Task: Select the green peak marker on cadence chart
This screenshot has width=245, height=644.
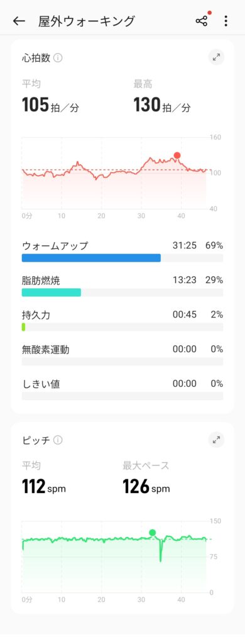Action: click(152, 533)
